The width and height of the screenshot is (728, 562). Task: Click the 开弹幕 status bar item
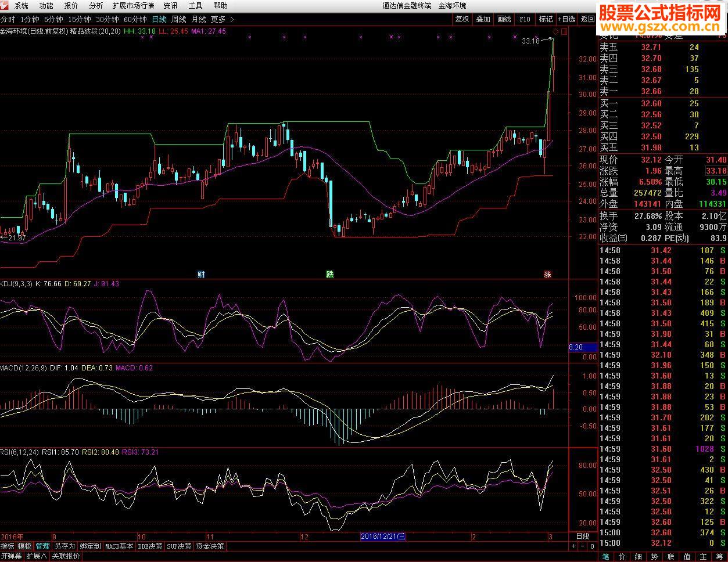[x=12, y=556]
